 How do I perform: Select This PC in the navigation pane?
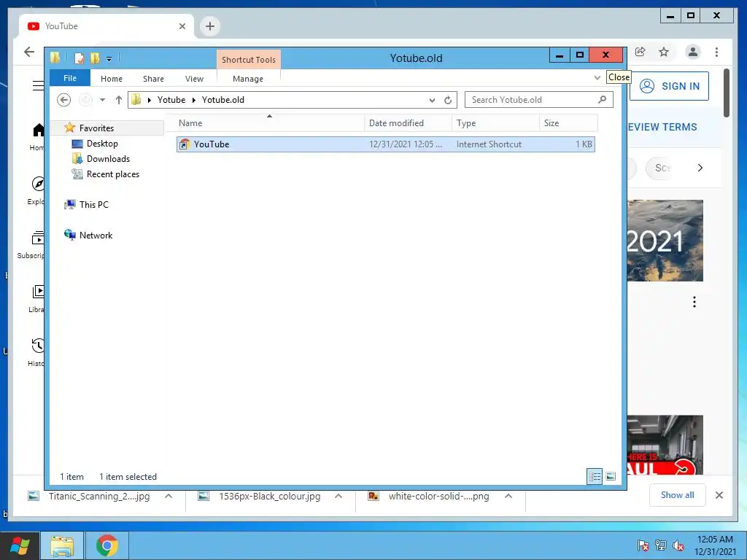[x=94, y=205]
